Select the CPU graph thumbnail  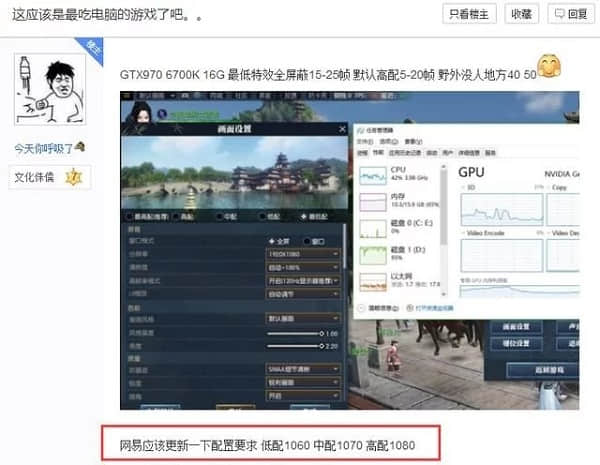click(x=373, y=176)
